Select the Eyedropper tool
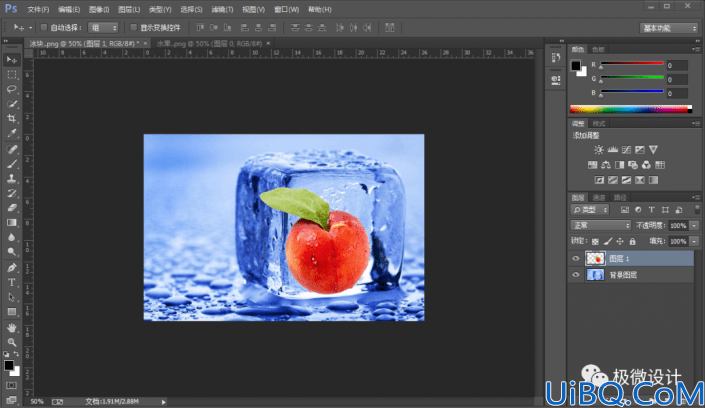 pos(12,134)
